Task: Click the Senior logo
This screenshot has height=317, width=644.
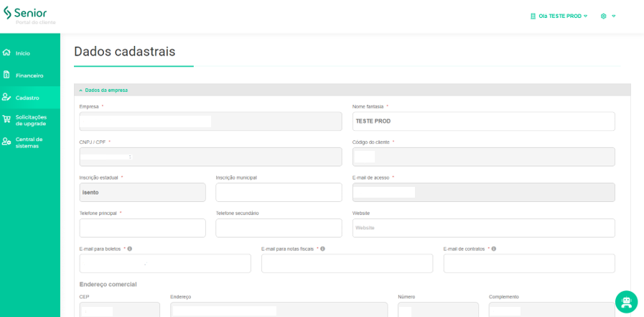Action: pos(25,13)
